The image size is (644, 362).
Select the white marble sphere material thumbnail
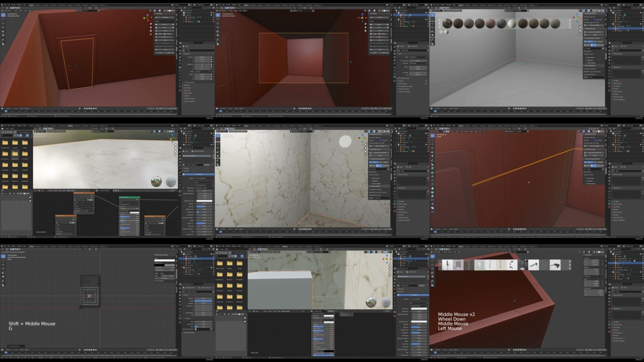[x=512, y=24]
